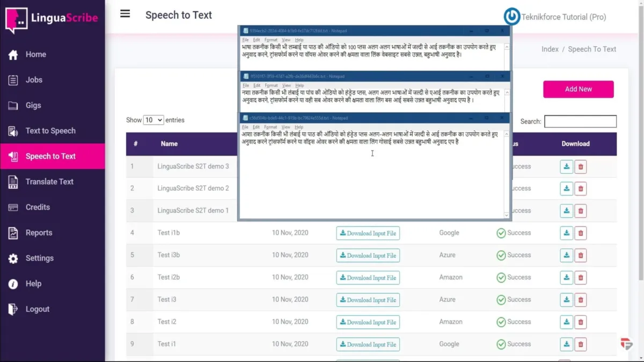Download result for Test i3b
The image size is (644, 362).
click(566, 255)
